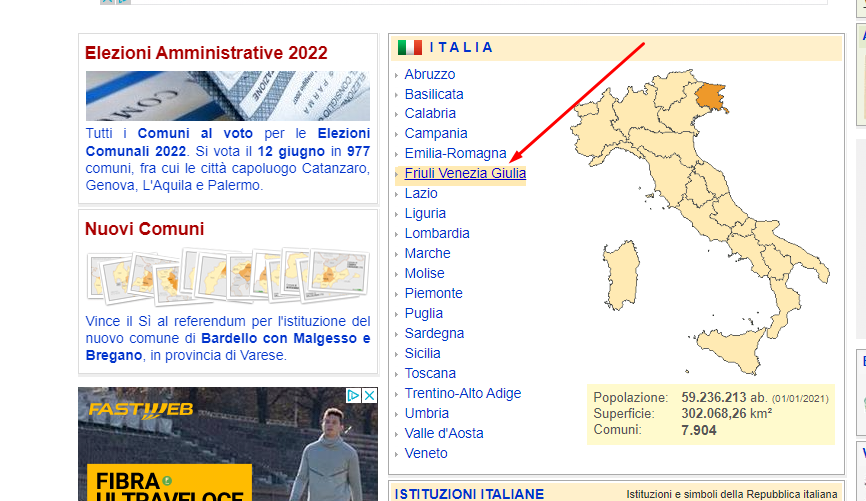Screen dimensions: 866x501
Task: Navigate to Trentino-Alto Adige
Action: click(462, 393)
